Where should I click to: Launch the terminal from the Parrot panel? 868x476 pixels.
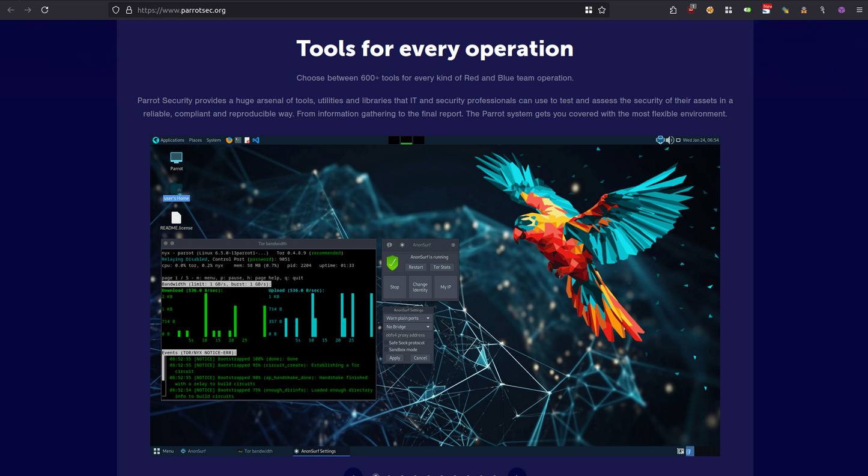pyautogui.click(x=238, y=140)
